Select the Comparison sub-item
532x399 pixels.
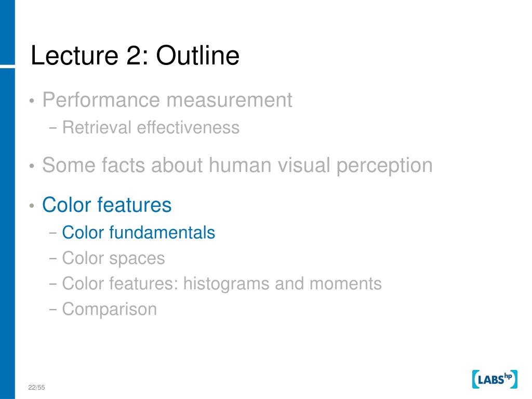point(109,310)
